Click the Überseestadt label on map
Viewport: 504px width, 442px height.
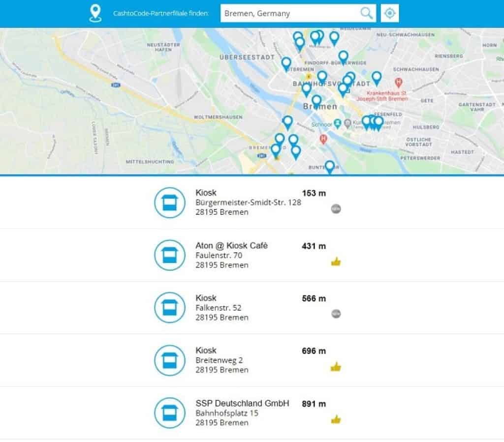point(247,57)
